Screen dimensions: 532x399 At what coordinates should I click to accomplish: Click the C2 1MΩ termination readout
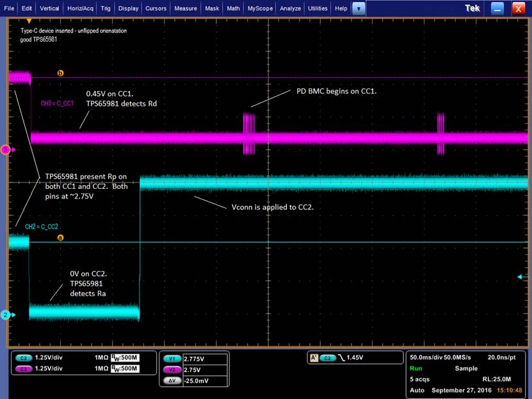click(101, 357)
